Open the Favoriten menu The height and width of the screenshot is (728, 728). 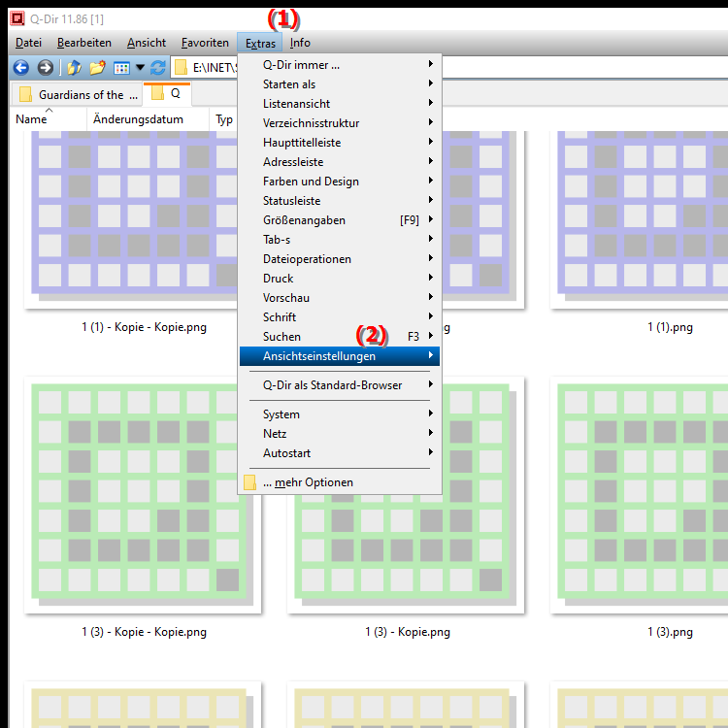click(205, 43)
